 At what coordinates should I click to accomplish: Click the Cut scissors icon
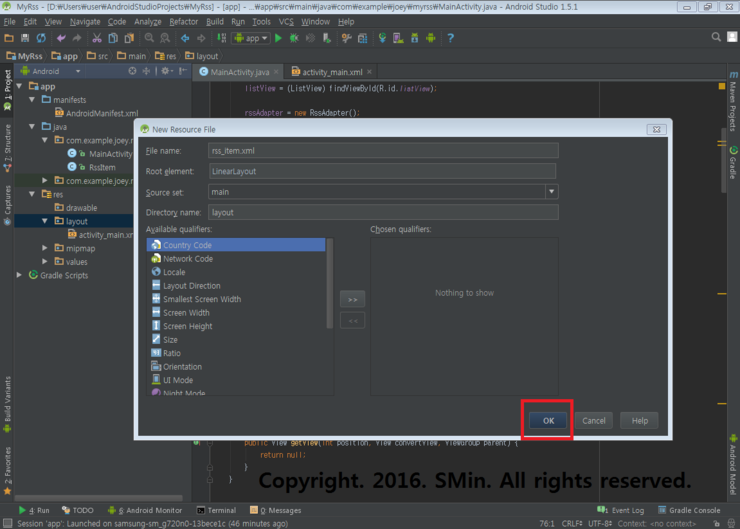tap(97, 38)
